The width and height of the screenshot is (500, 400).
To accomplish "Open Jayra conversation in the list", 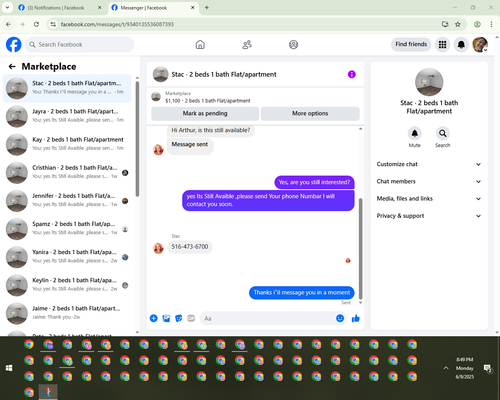I will tap(67, 116).
